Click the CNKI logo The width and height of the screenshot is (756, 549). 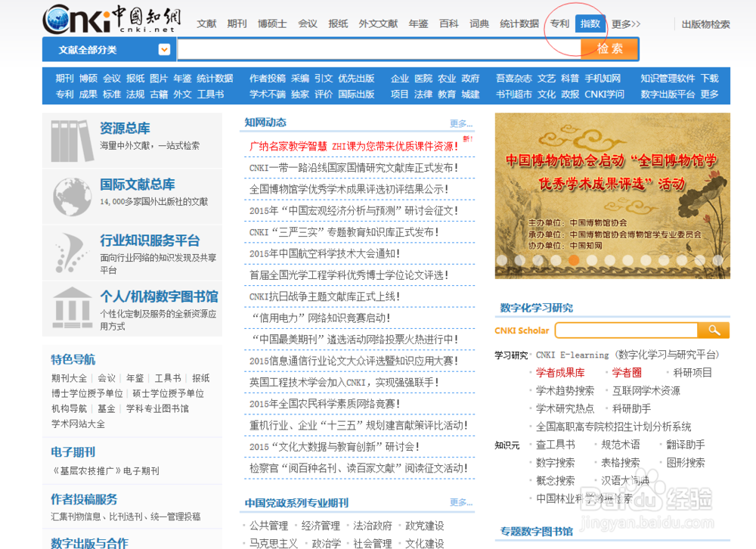click(x=112, y=20)
